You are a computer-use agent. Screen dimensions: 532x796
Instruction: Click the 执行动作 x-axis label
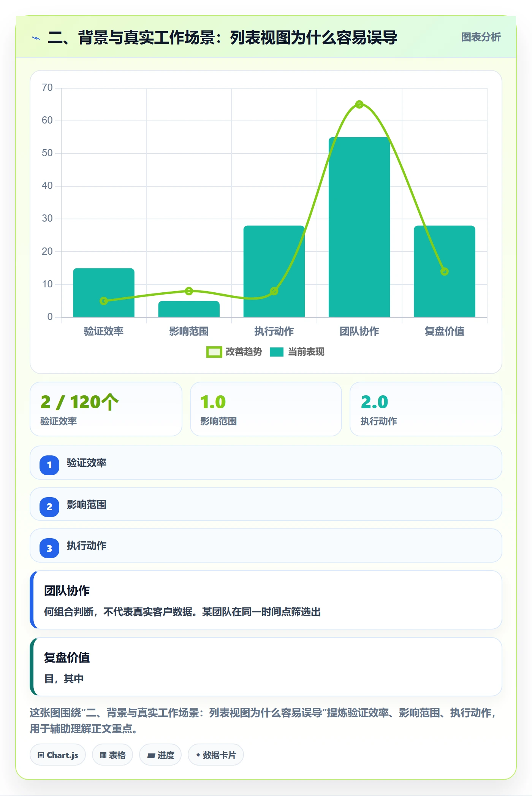point(274,331)
